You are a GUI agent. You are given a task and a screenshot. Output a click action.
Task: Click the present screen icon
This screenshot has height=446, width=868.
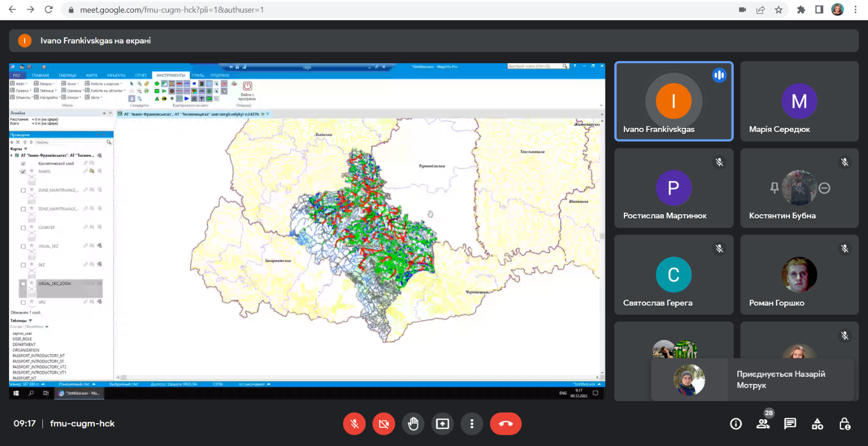(443, 424)
